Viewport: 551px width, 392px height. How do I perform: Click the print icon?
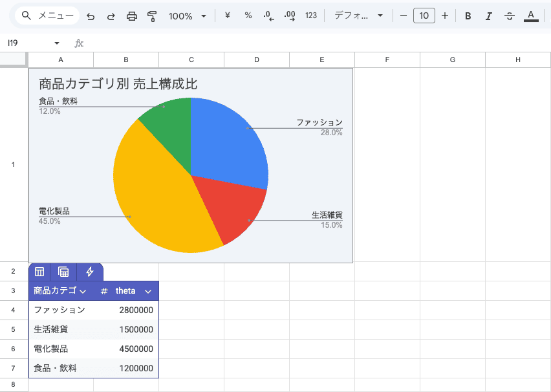click(132, 16)
